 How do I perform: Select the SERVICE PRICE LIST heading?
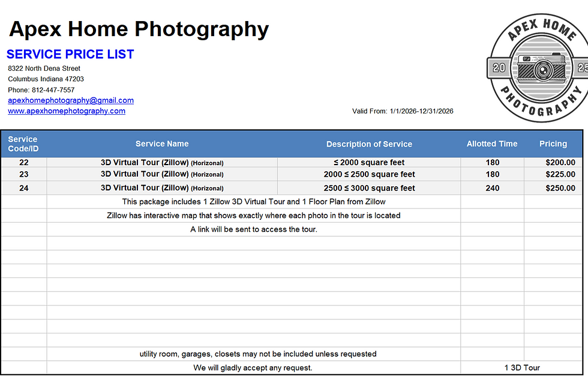(x=70, y=55)
